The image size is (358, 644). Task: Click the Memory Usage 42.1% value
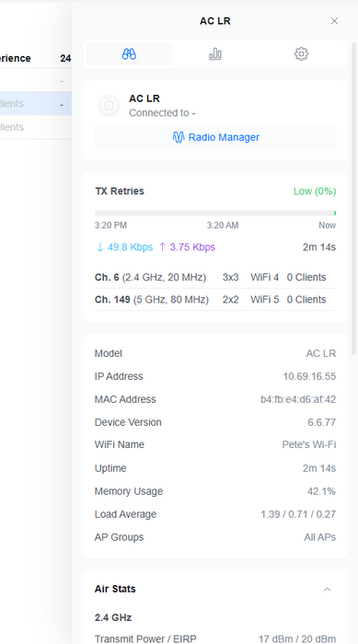pos(321,491)
